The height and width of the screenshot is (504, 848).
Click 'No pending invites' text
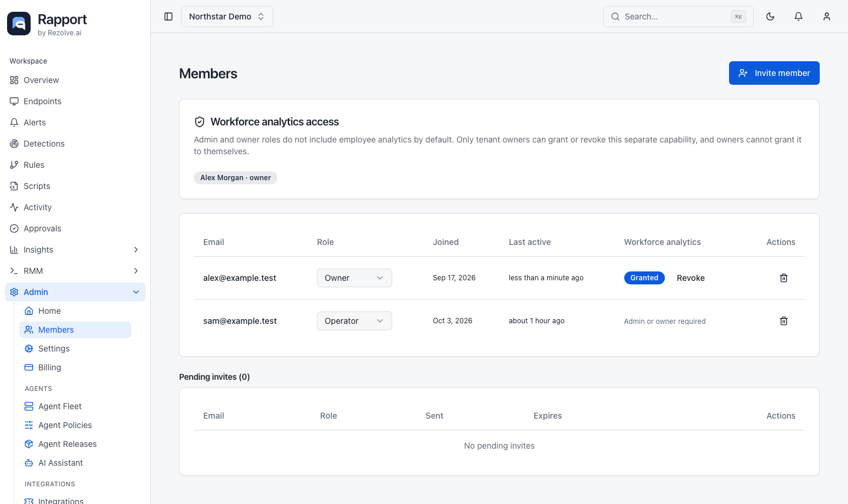[499, 446]
